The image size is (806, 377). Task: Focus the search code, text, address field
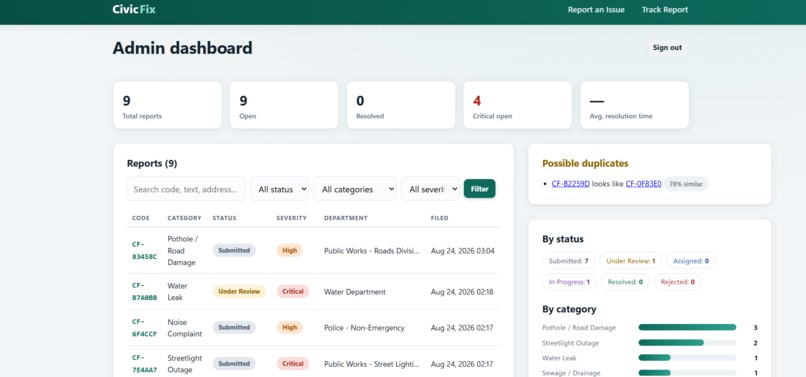[186, 189]
